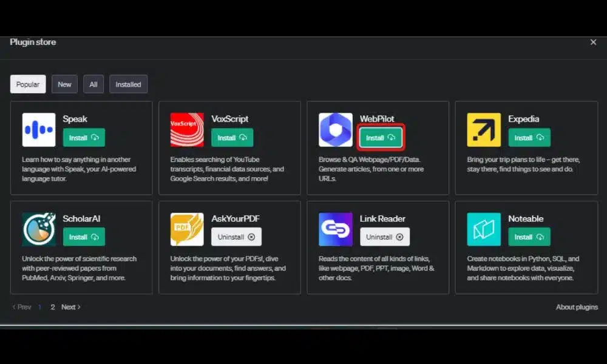Viewport: 607px width, 364px height.
Task: Click the VoxScript plugin logo icon
Action: tap(187, 130)
